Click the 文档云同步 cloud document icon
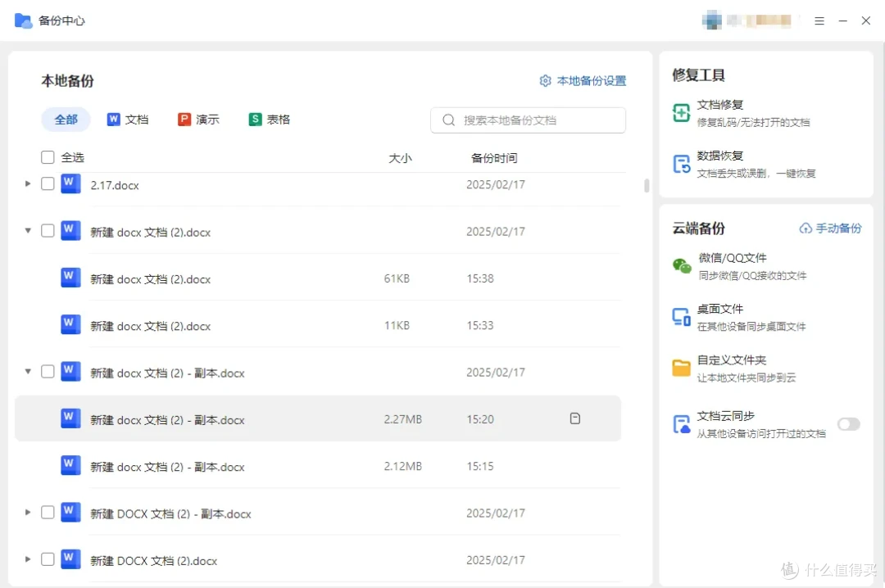This screenshot has width=885, height=588. tap(681, 423)
